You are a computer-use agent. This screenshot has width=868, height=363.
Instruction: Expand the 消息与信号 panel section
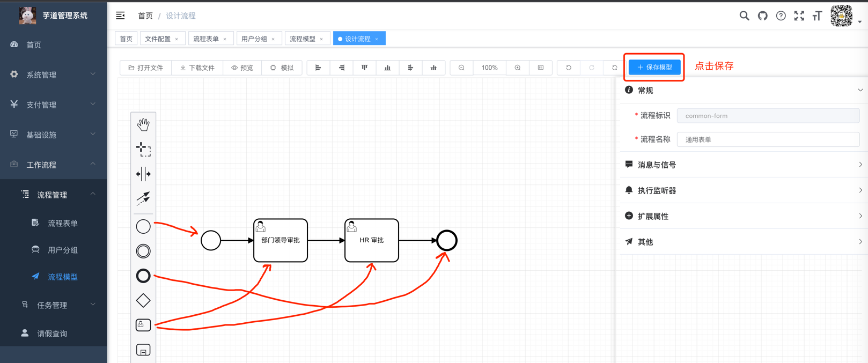pyautogui.click(x=744, y=165)
